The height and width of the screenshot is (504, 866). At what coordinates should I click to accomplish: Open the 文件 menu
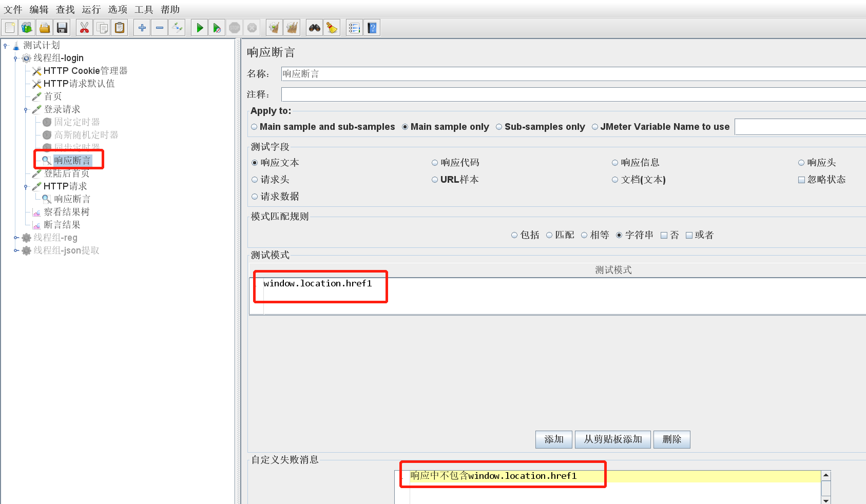click(13, 9)
